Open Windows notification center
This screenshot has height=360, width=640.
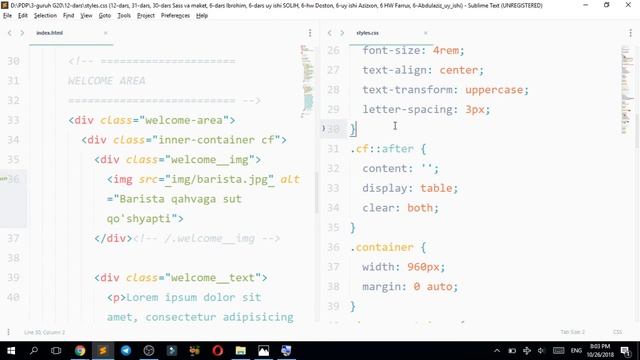[625, 351]
